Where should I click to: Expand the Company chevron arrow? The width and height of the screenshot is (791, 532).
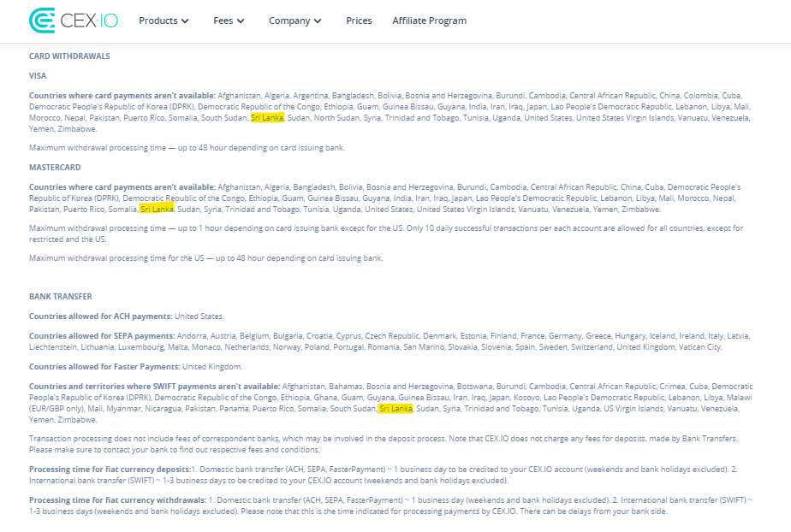pyautogui.click(x=318, y=21)
